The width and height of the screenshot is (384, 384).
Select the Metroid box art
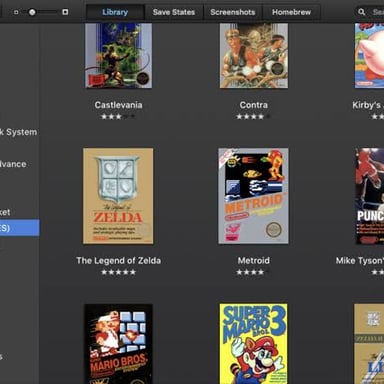pos(253,196)
